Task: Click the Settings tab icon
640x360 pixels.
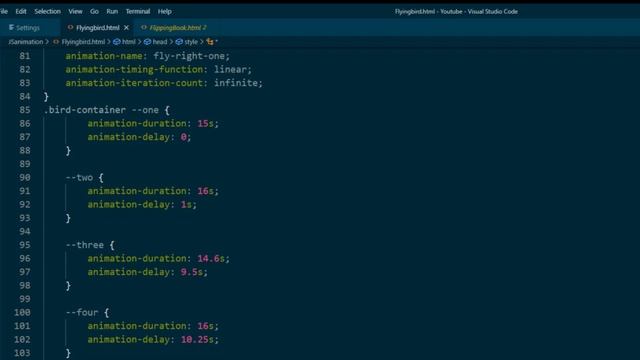Action: [x=11, y=27]
